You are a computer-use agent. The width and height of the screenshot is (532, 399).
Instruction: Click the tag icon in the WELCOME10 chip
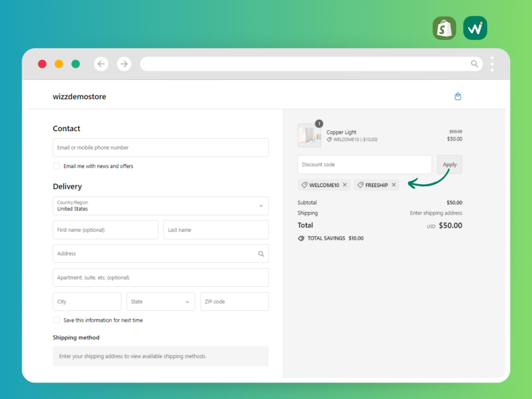[304, 185]
